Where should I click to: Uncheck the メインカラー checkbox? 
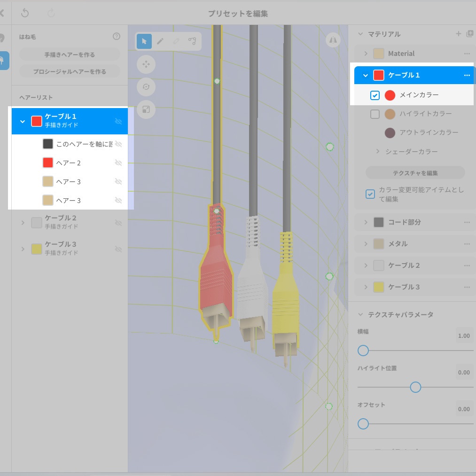tap(375, 95)
